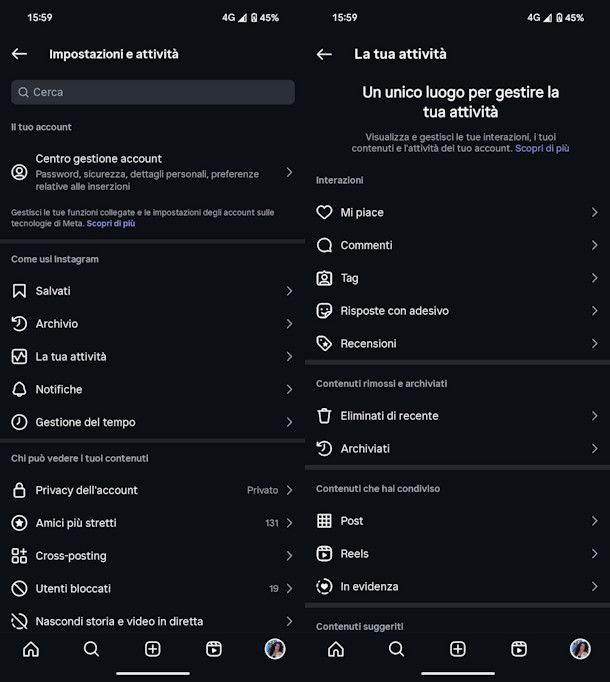Open Commenti chevron arrow

tap(594, 245)
